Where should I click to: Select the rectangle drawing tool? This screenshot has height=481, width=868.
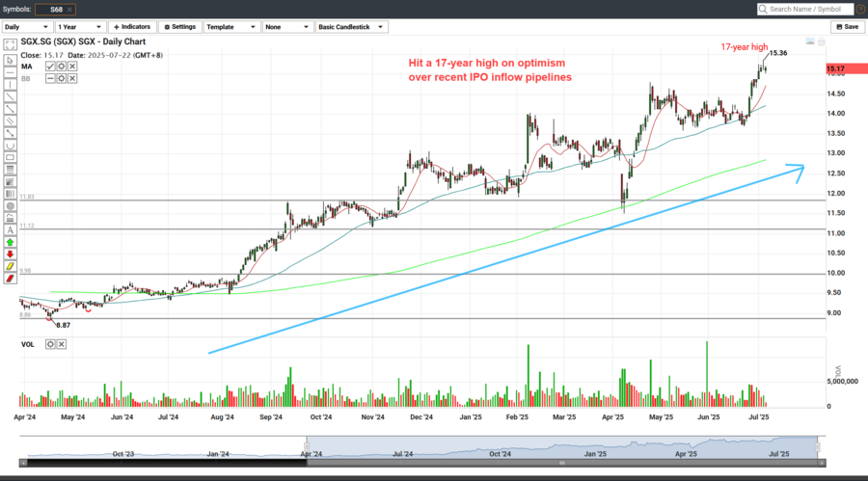(x=10, y=157)
